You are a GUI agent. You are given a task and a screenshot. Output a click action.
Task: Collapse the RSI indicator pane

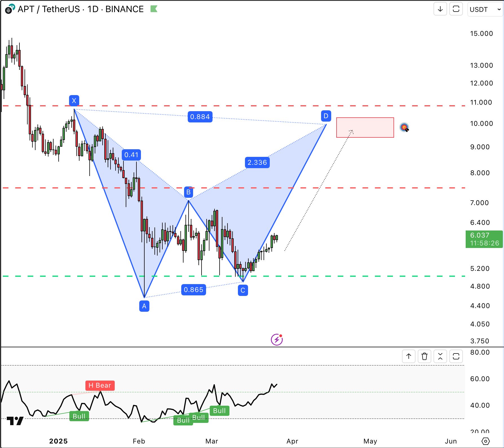440,357
